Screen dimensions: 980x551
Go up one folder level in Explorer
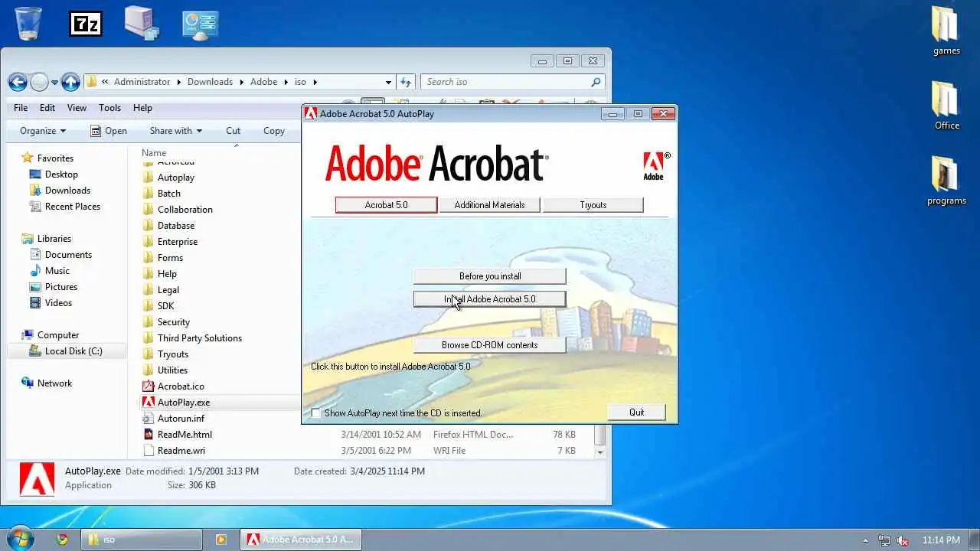coord(70,82)
